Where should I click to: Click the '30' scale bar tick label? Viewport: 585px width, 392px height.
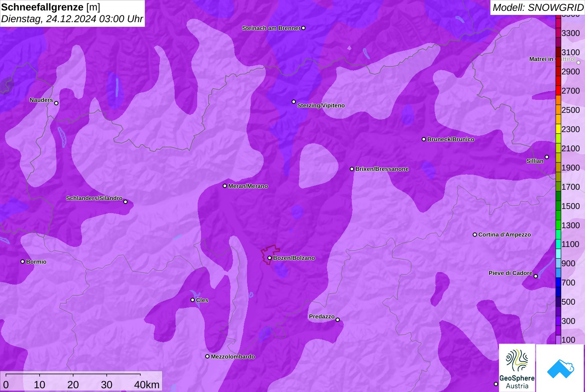tap(107, 385)
